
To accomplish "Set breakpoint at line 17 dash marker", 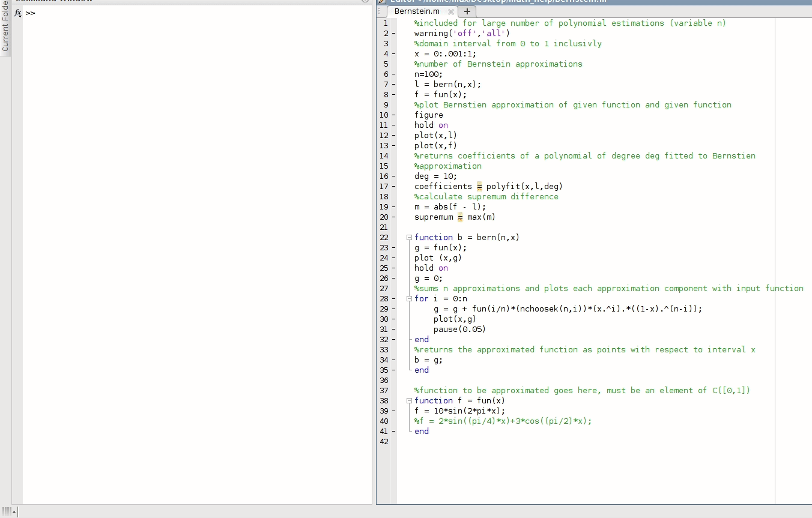I will point(393,186).
